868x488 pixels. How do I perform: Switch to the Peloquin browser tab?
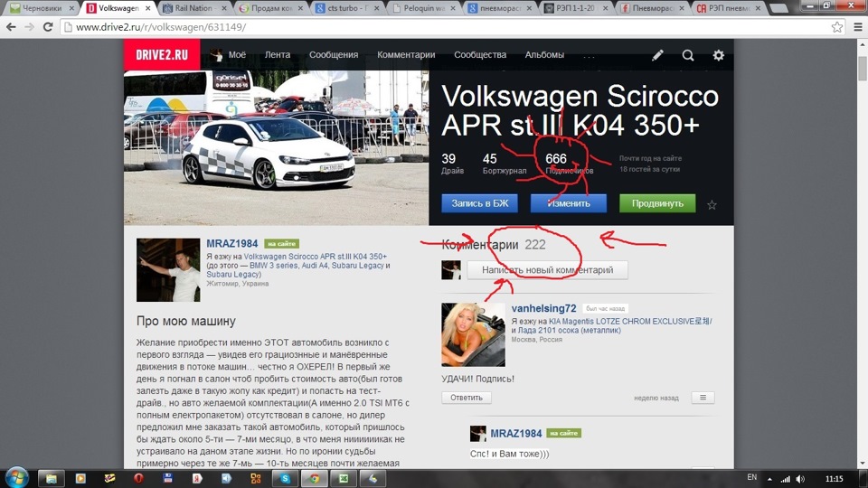[422, 8]
